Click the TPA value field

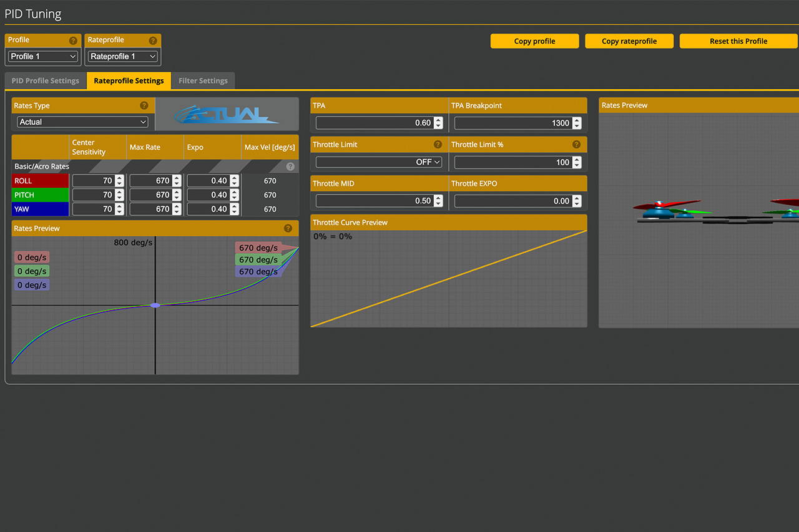(x=380, y=123)
